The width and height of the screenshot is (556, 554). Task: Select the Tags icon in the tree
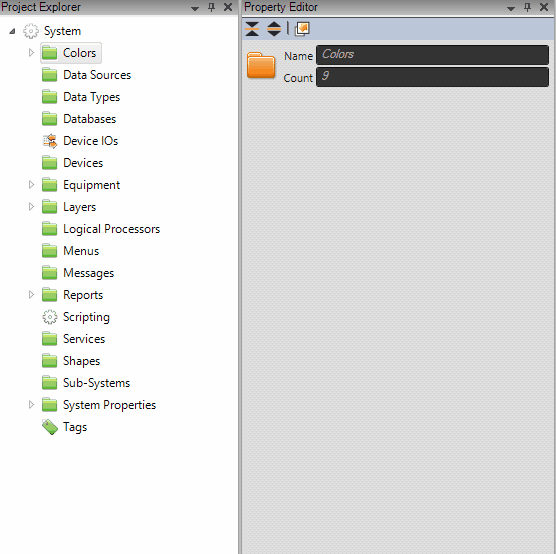pyautogui.click(x=50, y=427)
